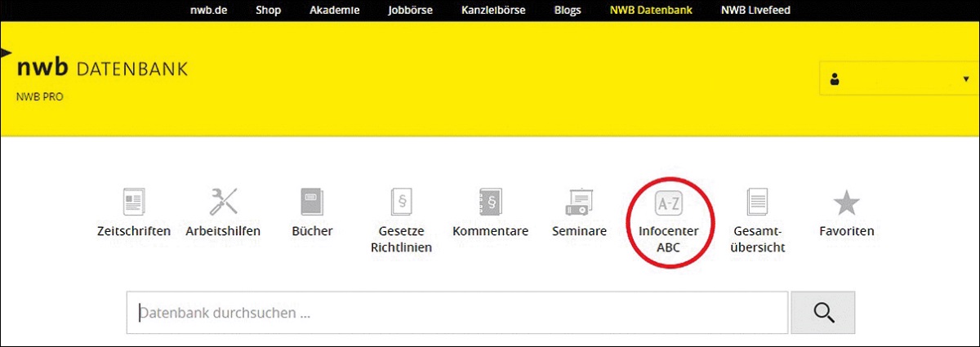Click the nwb Datenbank logo
The image size is (980, 347).
pyautogui.click(x=102, y=69)
